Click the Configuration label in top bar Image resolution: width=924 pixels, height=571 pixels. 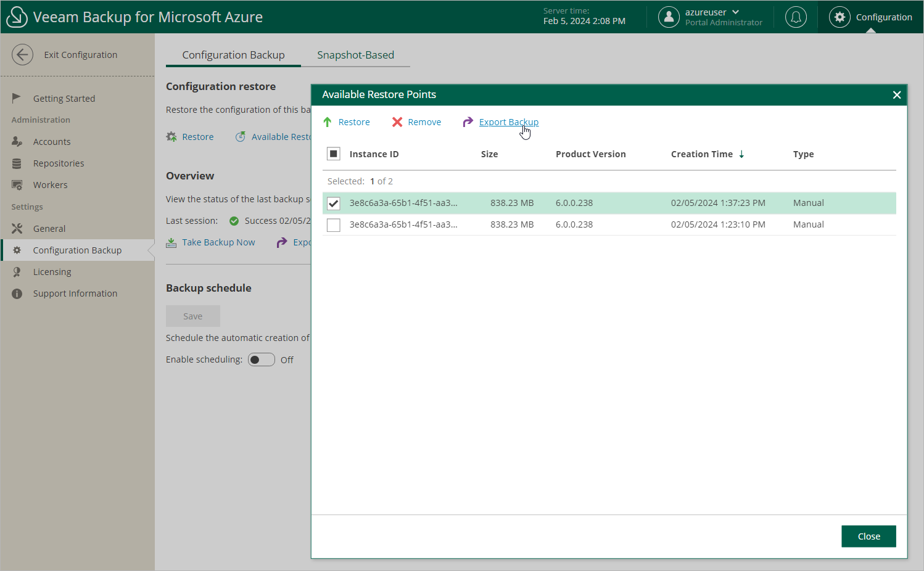884,17
